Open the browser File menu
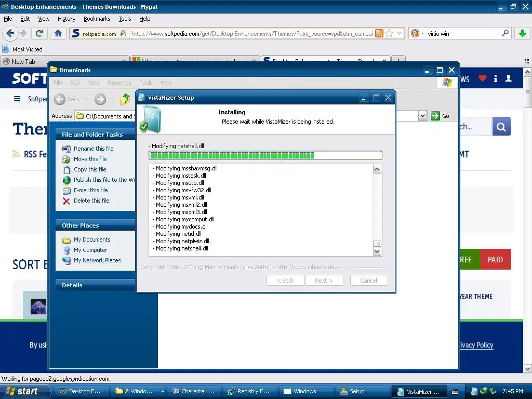Viewport: 532px width, 399px height. pos(8,19)
